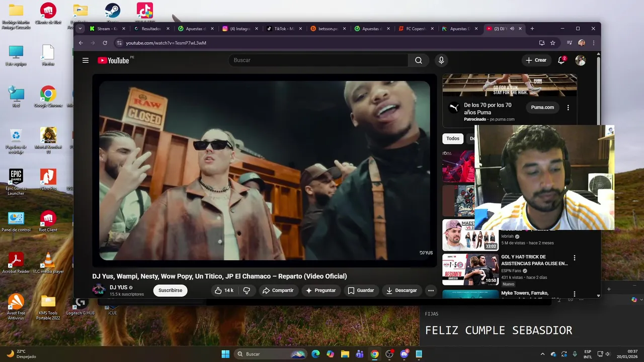The image size is (644, 362).
Task: Open options menu for the Myke Towers video
Action: pos(575,294)
